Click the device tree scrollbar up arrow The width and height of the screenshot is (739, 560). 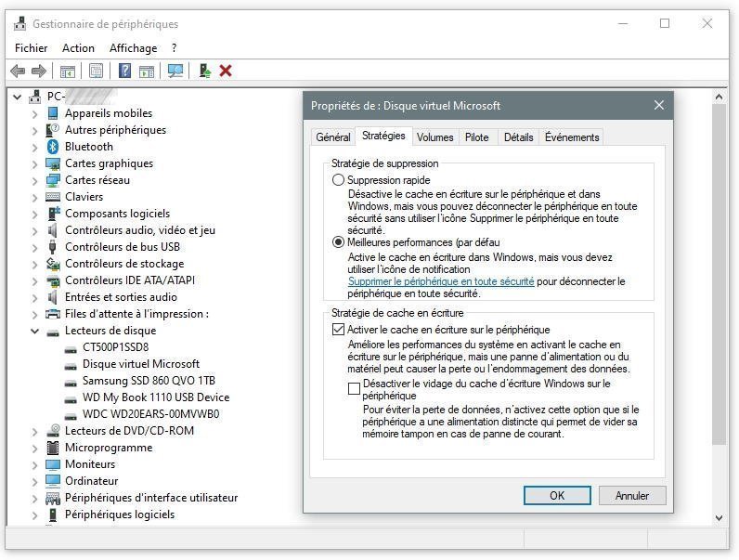[x=719, y=98]
